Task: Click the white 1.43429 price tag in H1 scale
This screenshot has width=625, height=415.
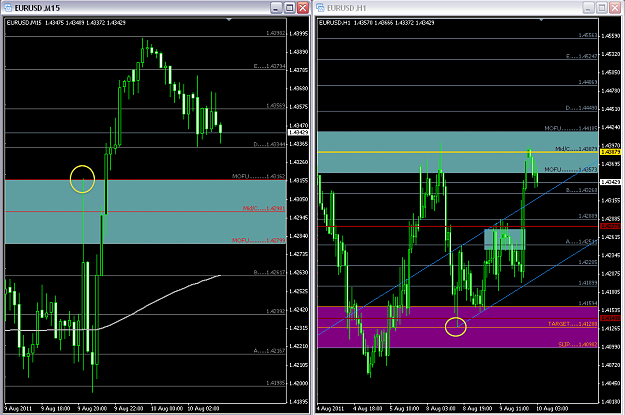Action: click(x=611, y=182)
